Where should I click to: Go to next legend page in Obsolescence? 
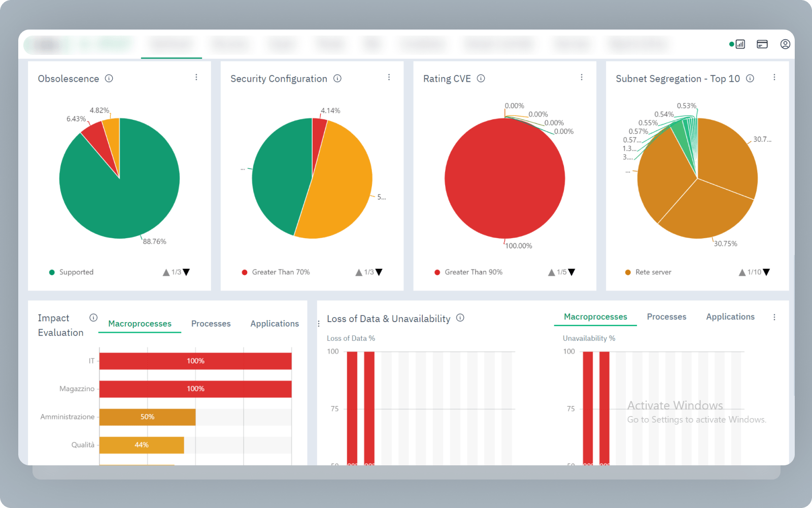tap(186, 272)
